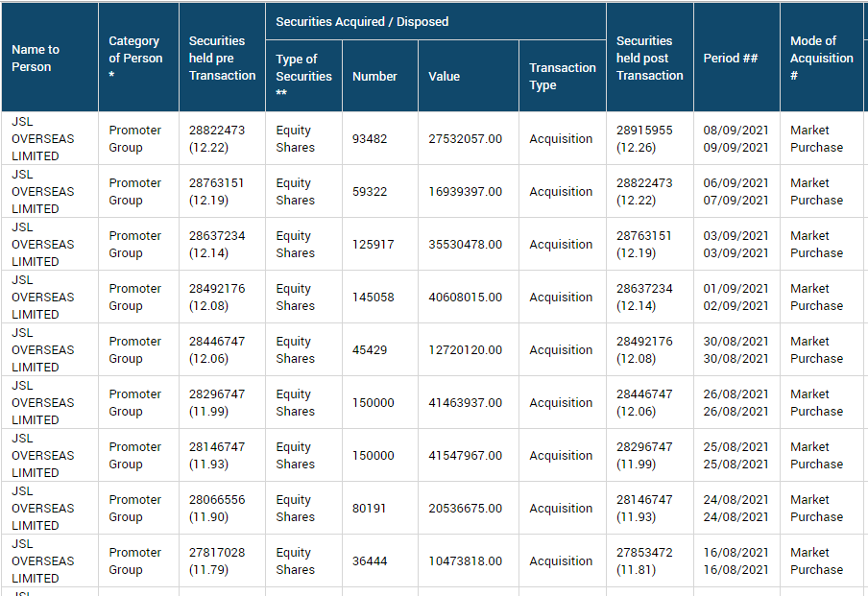Select value cell 41463937.00

[x=469, y=402]
